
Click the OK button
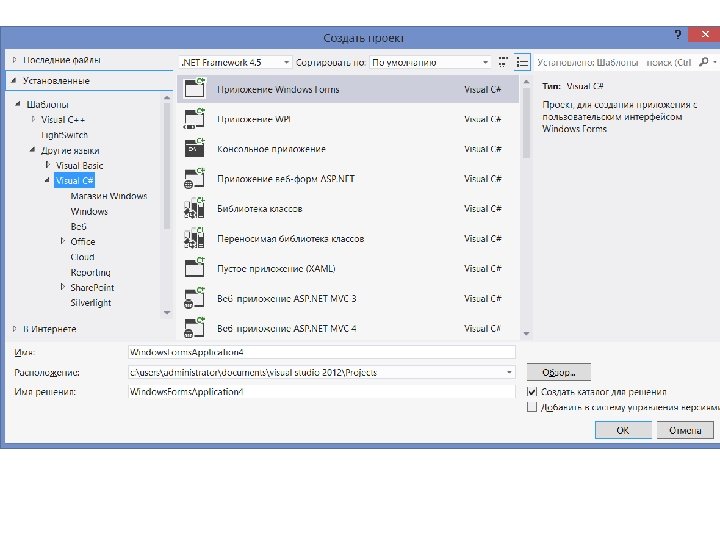(623, 430)
